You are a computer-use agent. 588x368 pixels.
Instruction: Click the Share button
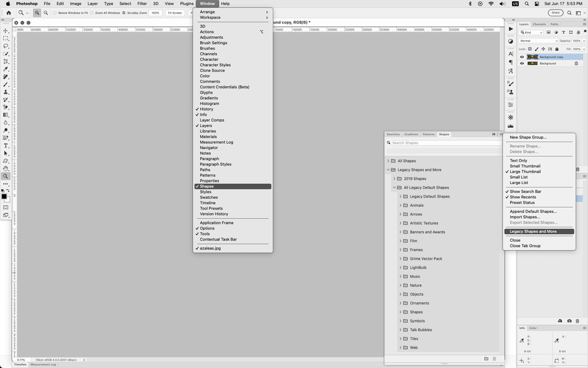click(556, 13)
